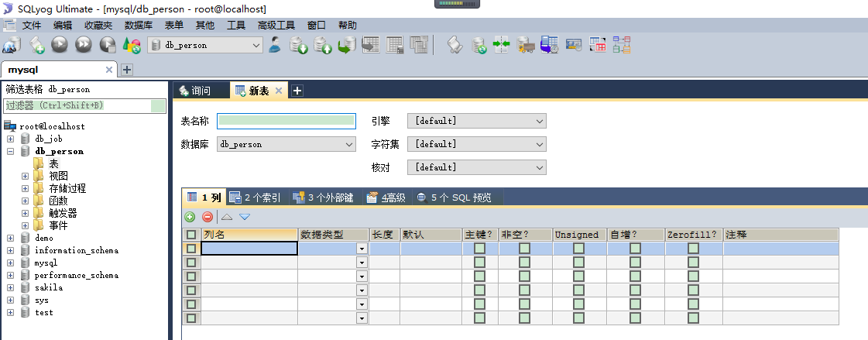Click the 表名称 table name input field
Screen dimensions: 868x340
(286, 121)
